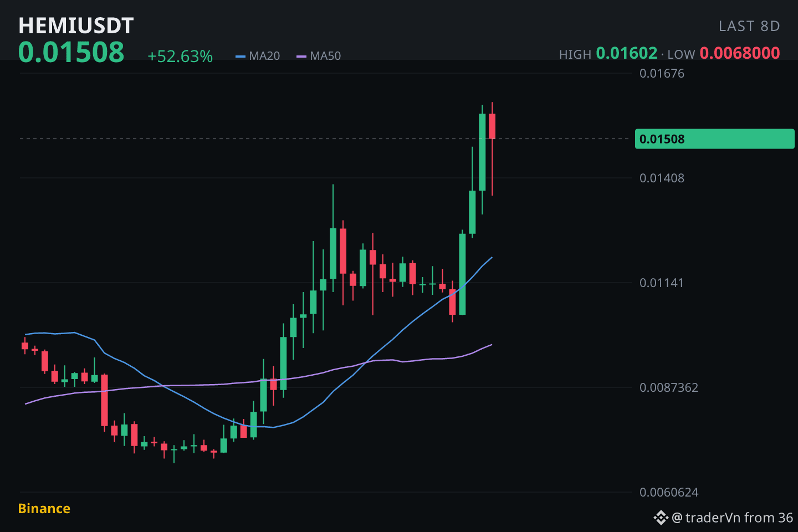
Task: Click the +52.63% change value
Action: (180, 57)
